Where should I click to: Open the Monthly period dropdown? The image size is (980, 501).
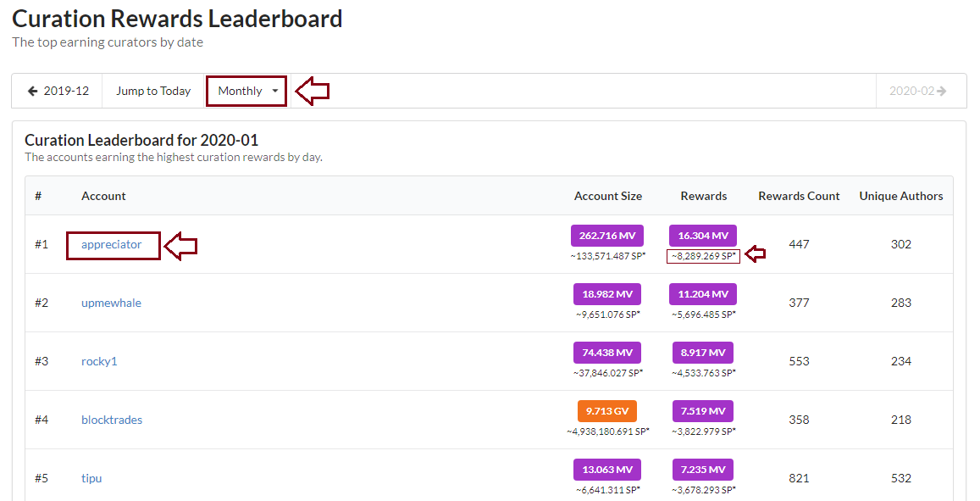pos(247,91)
